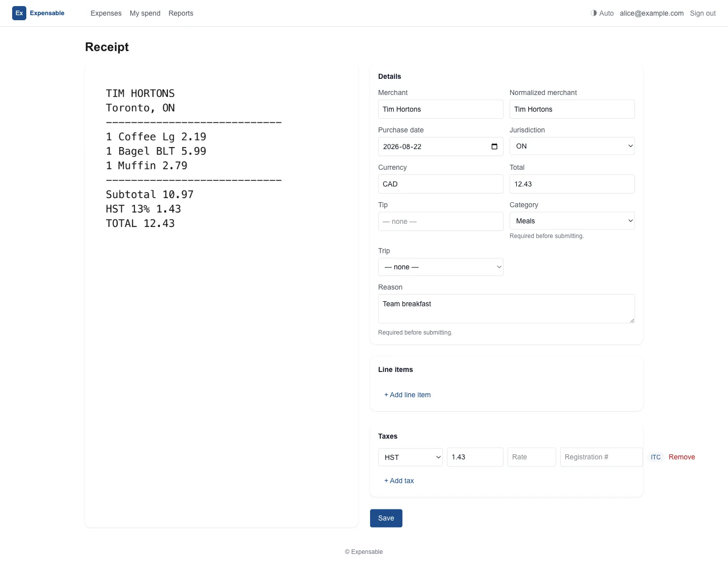The image size is (728, 564).
Task: Focus the Normalized merchant field
Action: pos(572,109)
